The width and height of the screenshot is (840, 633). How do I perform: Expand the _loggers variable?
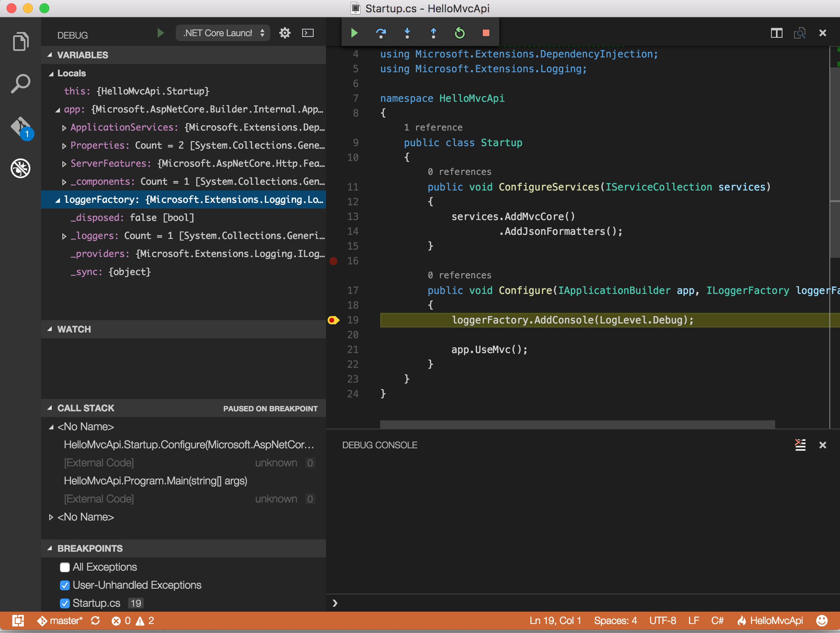64,236
